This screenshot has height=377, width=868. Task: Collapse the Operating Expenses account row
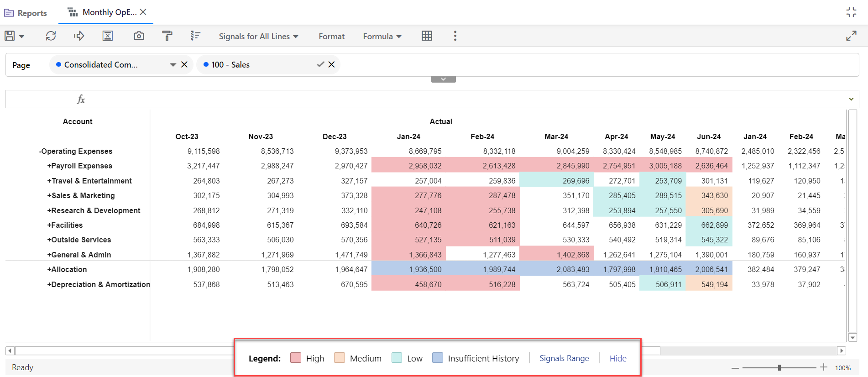40,152
